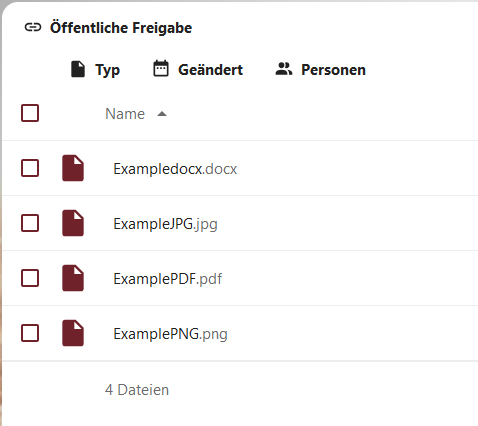Open the Typ filter dropdown
478x426 pixels.
(x=95, y=69)
